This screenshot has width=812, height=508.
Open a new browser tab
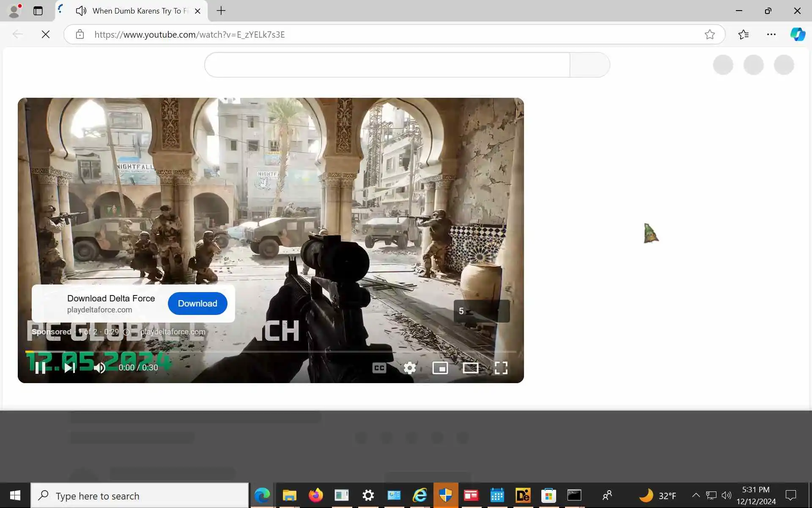click(x=221, y=11)
